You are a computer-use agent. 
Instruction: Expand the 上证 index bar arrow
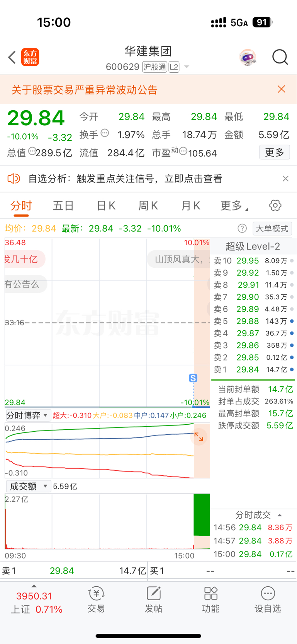coord(34,586)
